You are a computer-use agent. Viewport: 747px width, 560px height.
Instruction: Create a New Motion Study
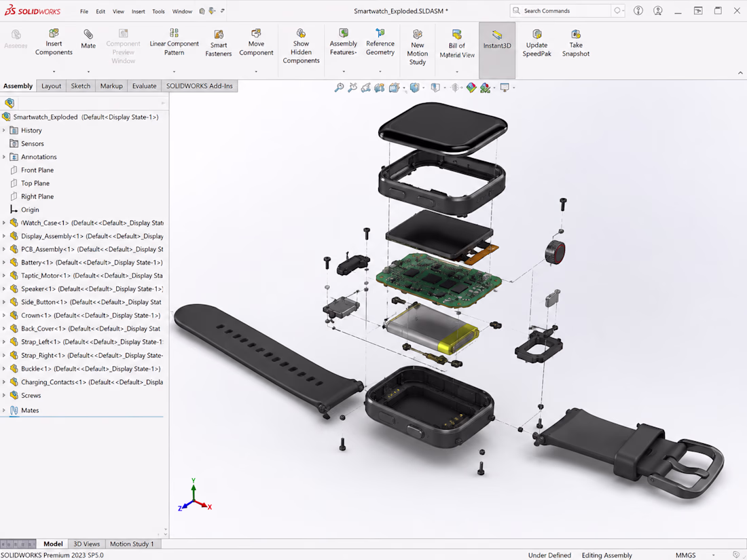pos(418,47)
